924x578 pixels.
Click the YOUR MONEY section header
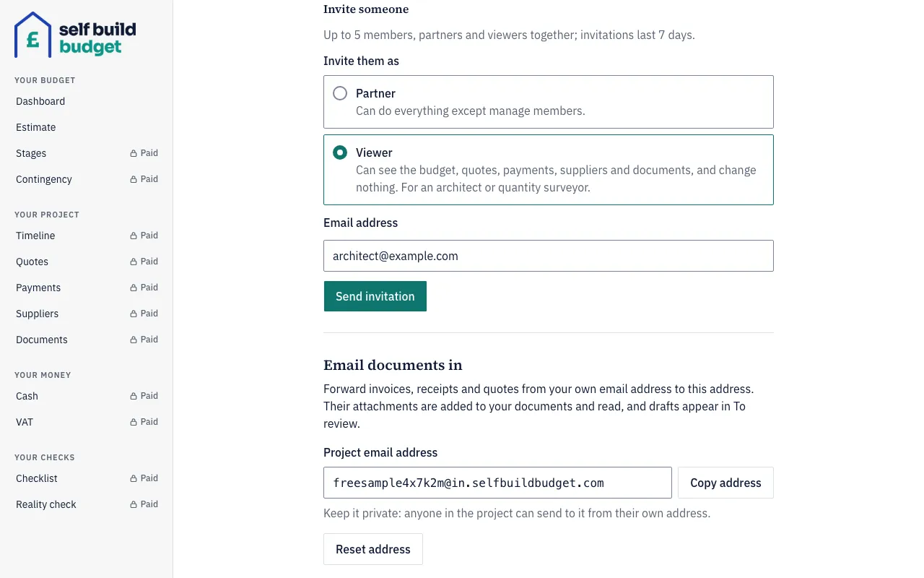pyautogui.click(x=43, y=375)
